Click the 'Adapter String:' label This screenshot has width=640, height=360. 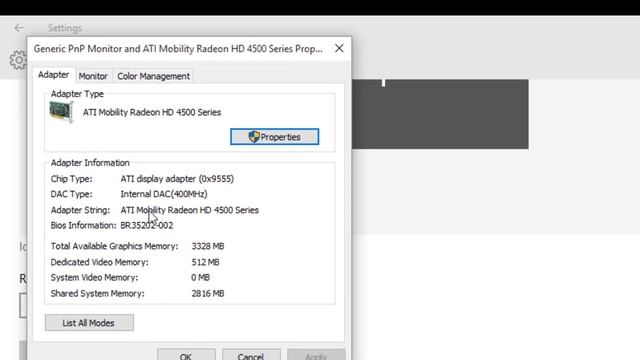click(80, 210)
